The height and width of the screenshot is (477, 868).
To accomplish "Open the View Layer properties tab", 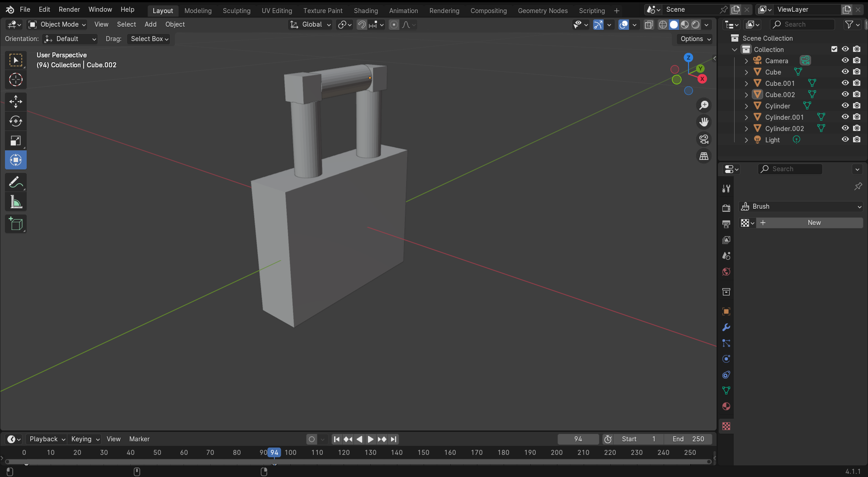I will (726, 240).
